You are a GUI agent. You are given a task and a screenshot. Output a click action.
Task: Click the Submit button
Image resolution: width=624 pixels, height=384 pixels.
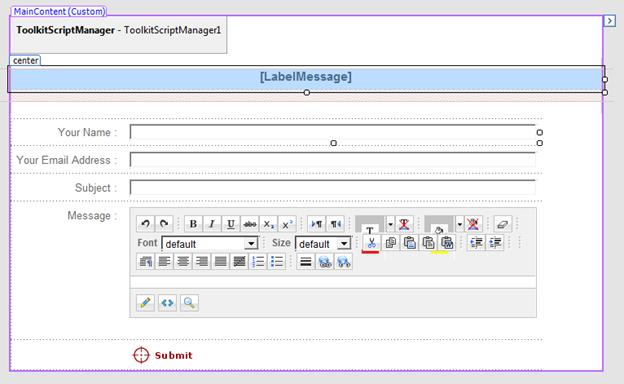tap(163, 355)
